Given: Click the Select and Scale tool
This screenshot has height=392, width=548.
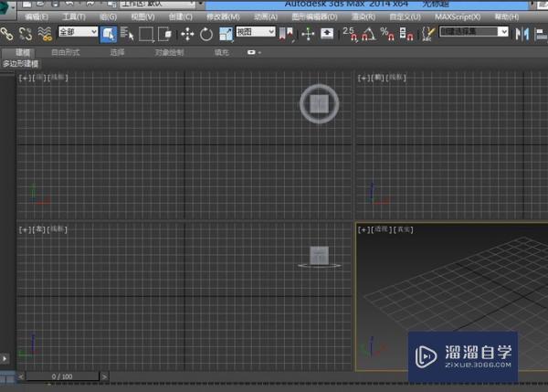Looking at the screenshot, I should click(x=226, y=34).
